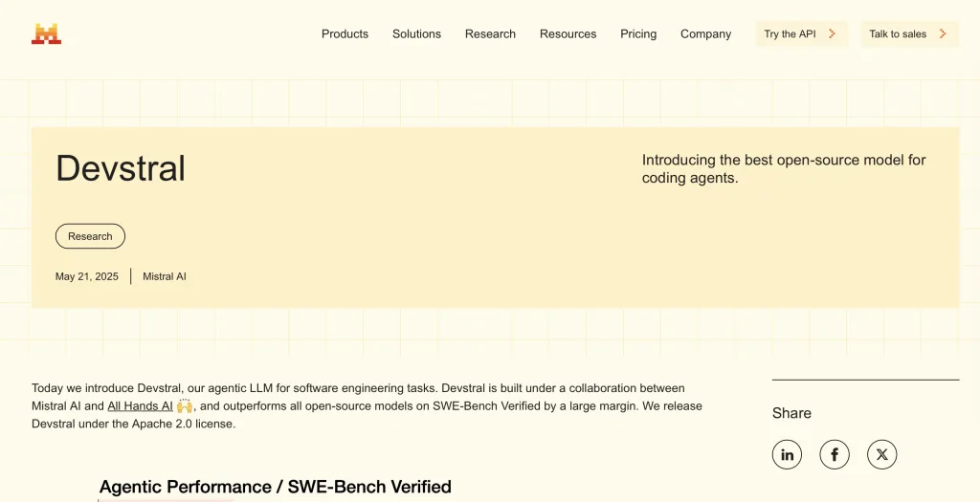Go to the Pricing page
This screenshot has height=502, width=980.
(x=638, y=33)
